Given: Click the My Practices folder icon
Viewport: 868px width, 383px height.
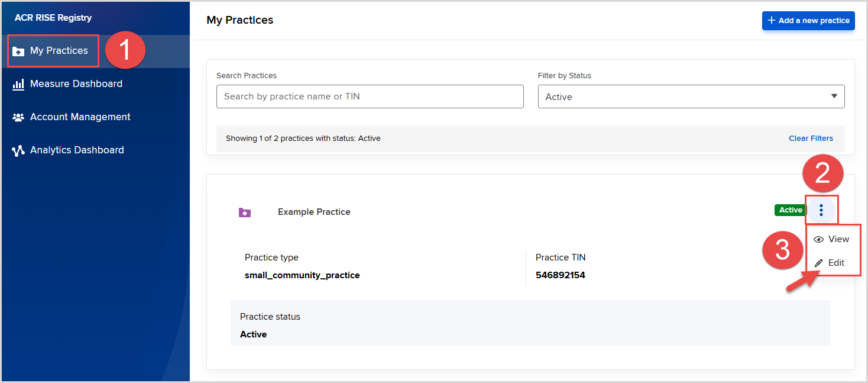Looking at the screenshot, I should pos(18,51).
